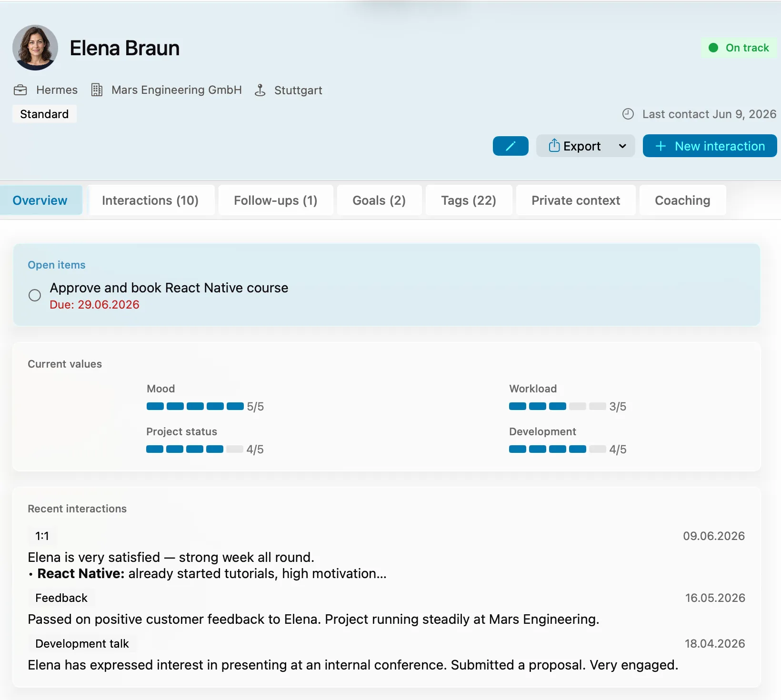
Task: Click Elena Braun's profile photo
Action: coord(35,48)
